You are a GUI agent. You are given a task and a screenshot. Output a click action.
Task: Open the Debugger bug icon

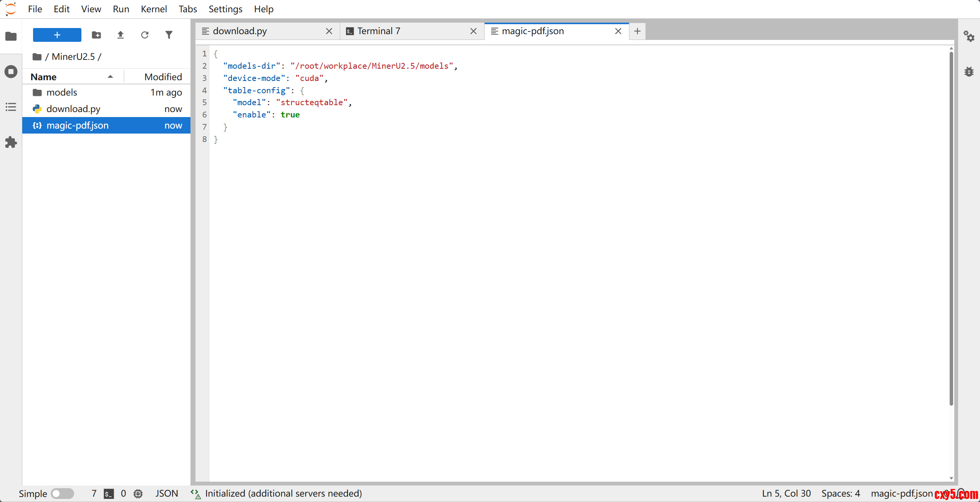[x=968, y=71]
